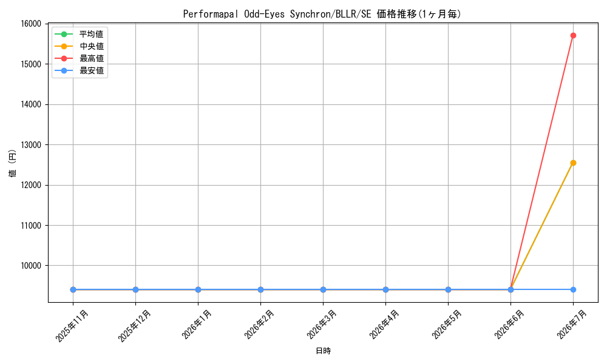Viewport: 607px width, 364px height.
Task: Click the y-axis tick label 12000
Action: coord(31,185)
